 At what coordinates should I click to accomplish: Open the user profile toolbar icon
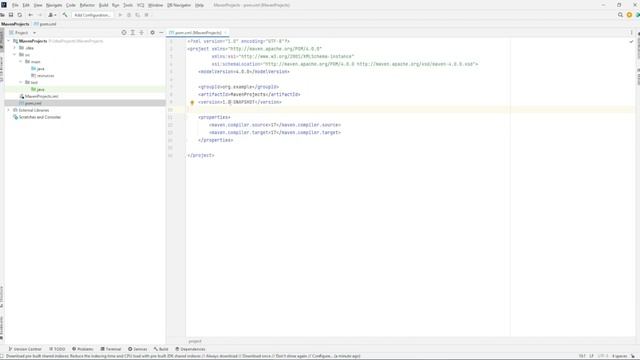click(51, 15)
